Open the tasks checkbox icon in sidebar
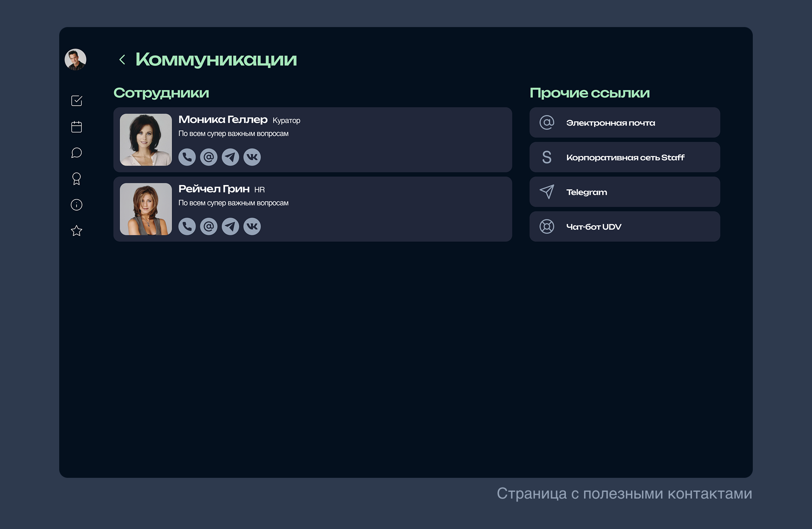Viewport: 812px width, 529px height. [x=77, y=101]
